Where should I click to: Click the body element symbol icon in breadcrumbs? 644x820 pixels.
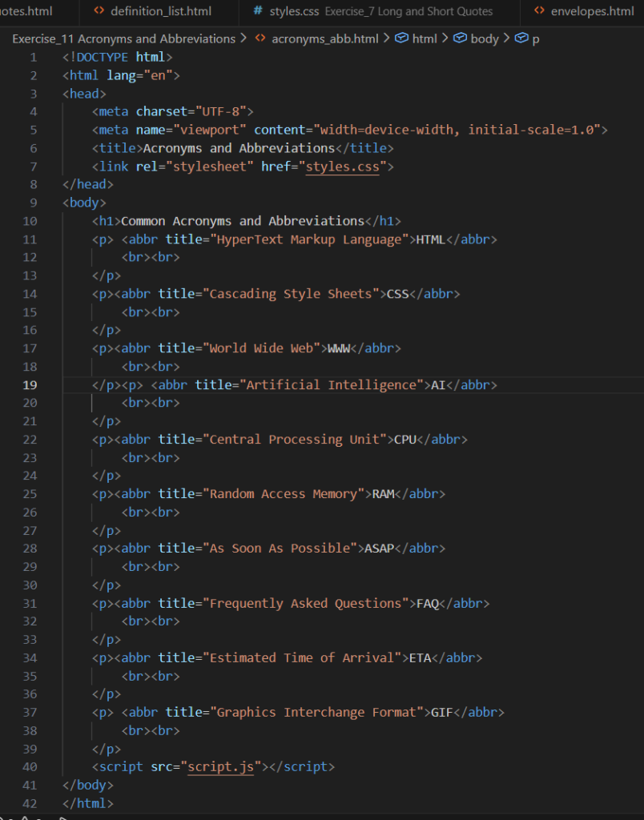[x=460, y=38]
